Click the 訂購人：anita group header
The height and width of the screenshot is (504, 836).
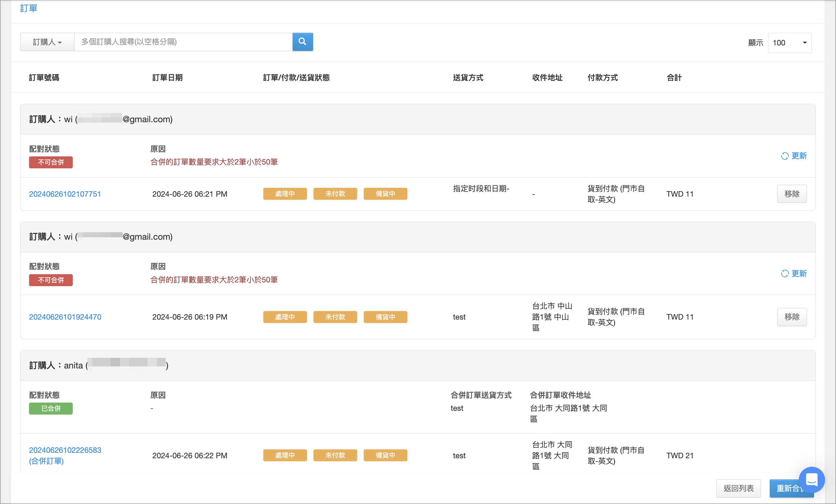(418, 365)
